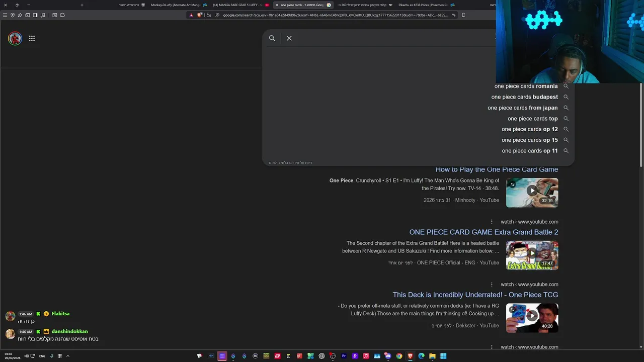Open ChatGPT from the taskbar
This screenshot has height=362, width=644.
(321, 356)
